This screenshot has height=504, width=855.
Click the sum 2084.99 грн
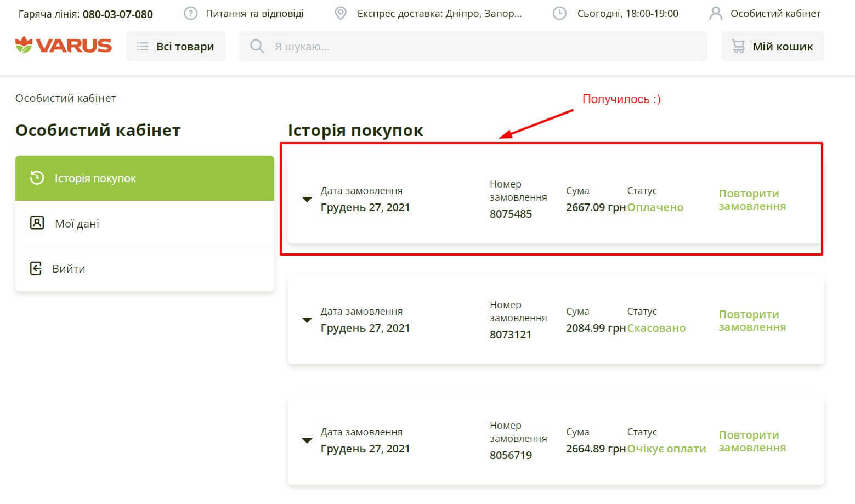[x=596, y=328]
